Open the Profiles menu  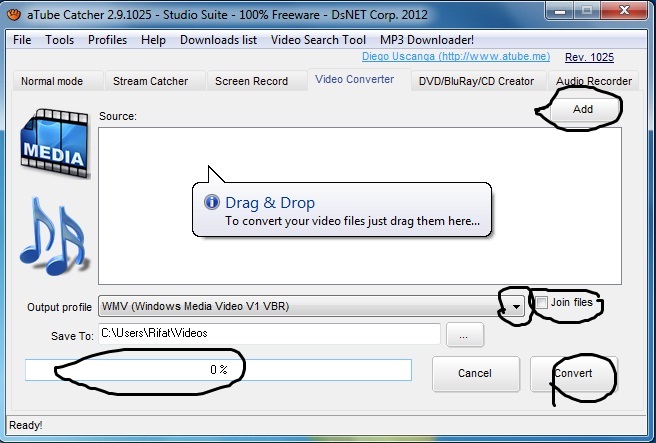point(107,40)
